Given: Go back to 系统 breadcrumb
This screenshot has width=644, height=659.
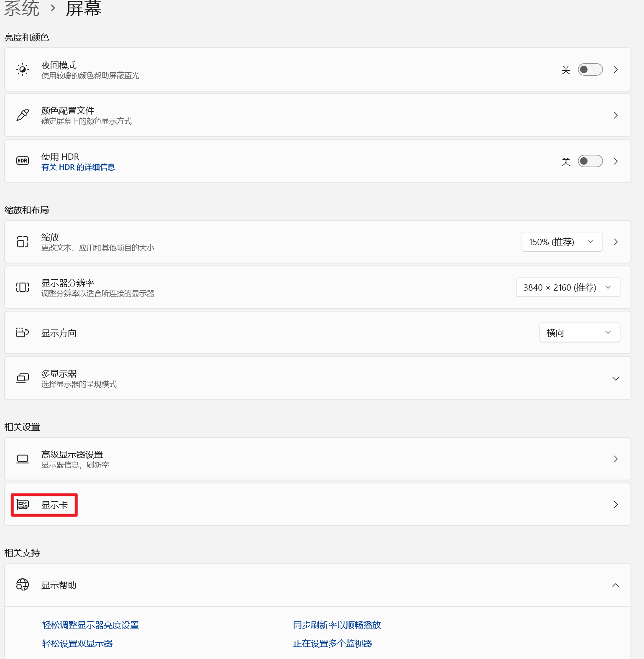Looking at the screenshot, I should (22, 8).
